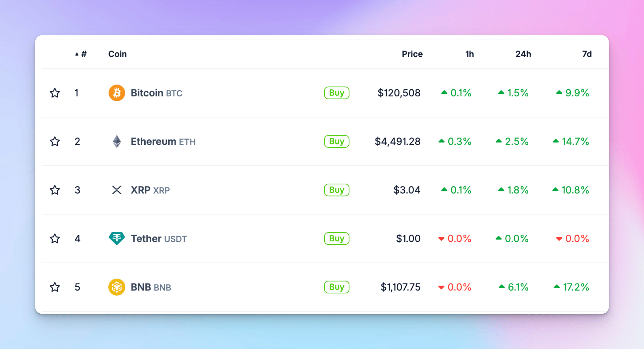Viewport: 644px width, 349px height.
Task: Toggle the BNB watchlist star
Action: (x=55, y=287)
